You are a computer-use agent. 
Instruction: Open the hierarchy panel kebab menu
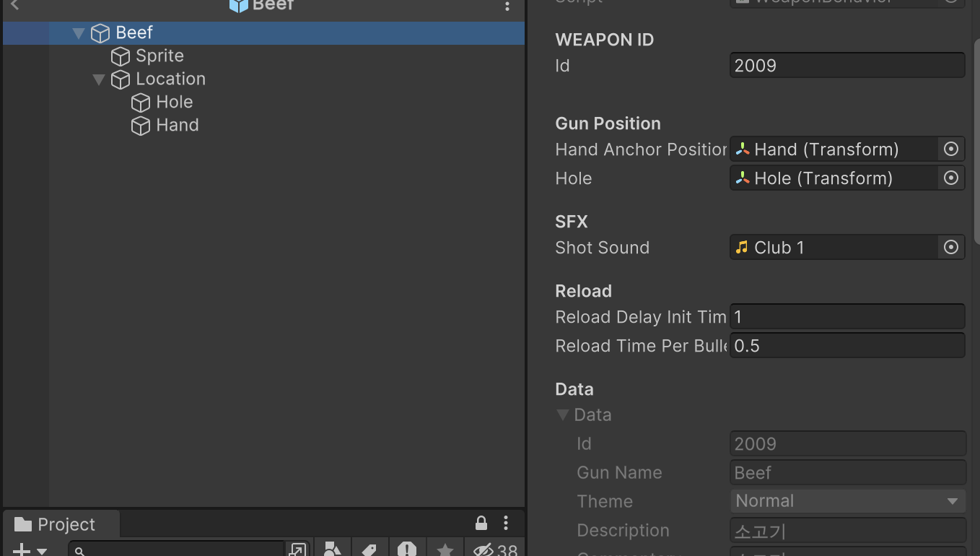[x=507, y=6]
